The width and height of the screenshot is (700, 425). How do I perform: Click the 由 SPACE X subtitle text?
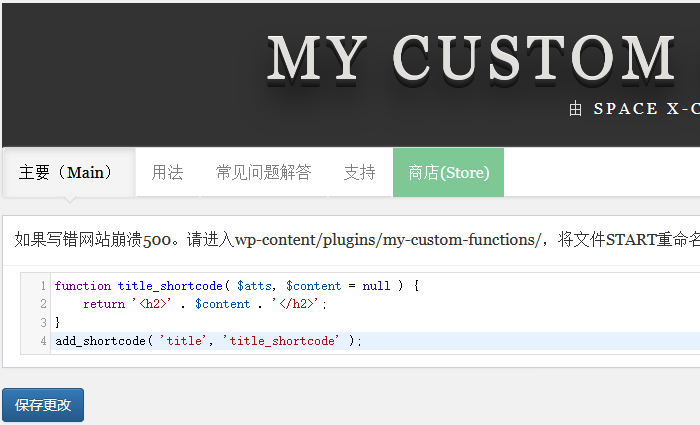tap(634, 108)
